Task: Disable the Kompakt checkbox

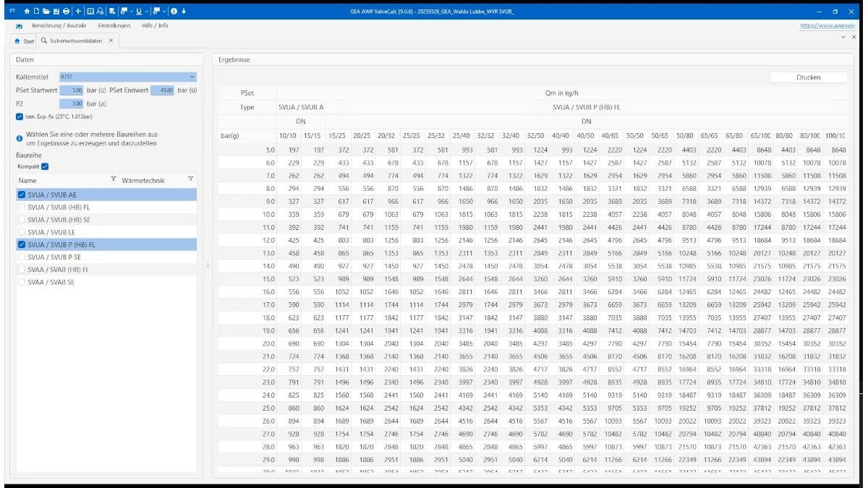Action: [x=45, y=166]
